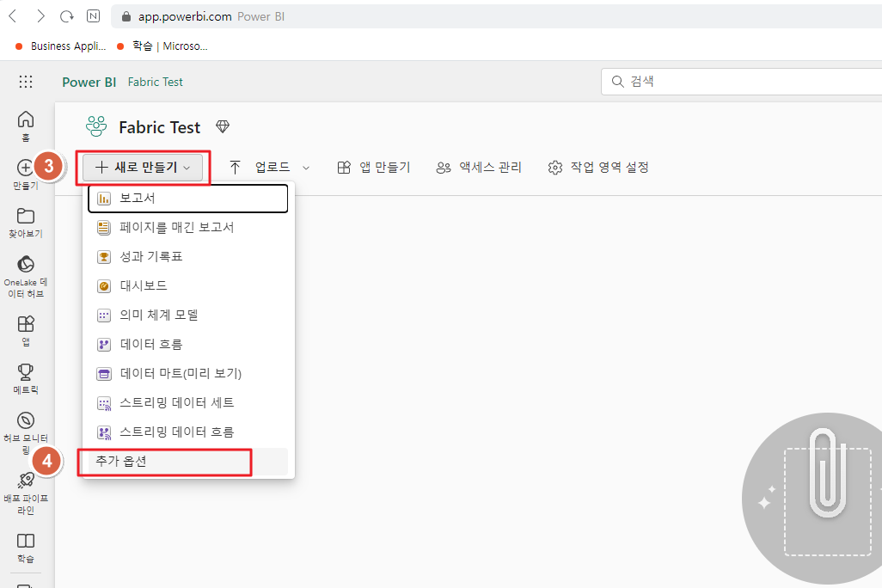Open 허브 모니터링 in sidebar
This screenshot has height=588, width=882.
point(26,432)
